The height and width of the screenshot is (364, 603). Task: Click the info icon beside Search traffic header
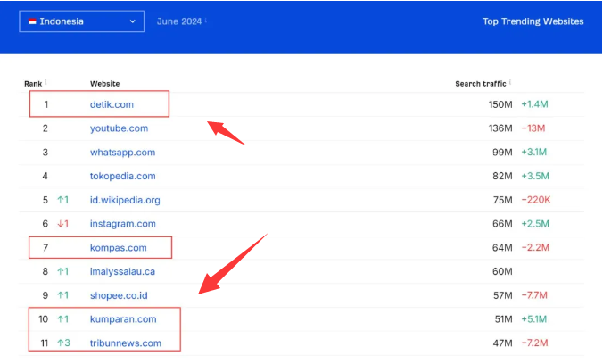click(510, 81)
